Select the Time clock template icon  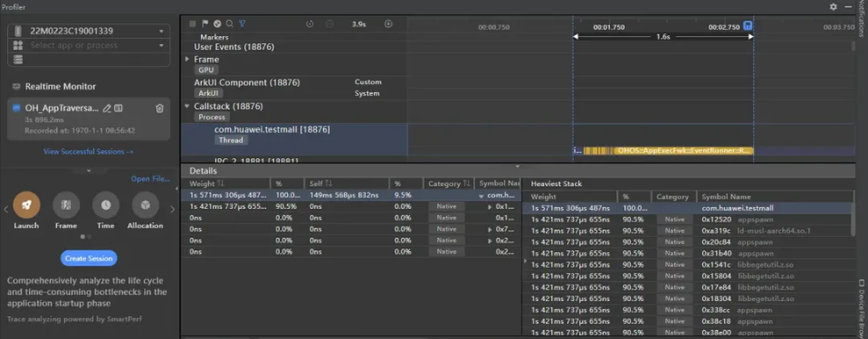(x=106, y=205)
